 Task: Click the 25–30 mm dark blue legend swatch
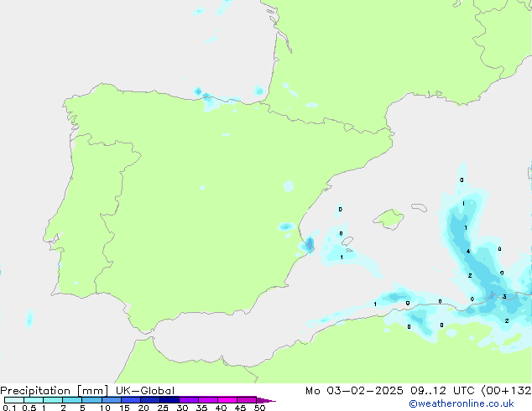170,400
